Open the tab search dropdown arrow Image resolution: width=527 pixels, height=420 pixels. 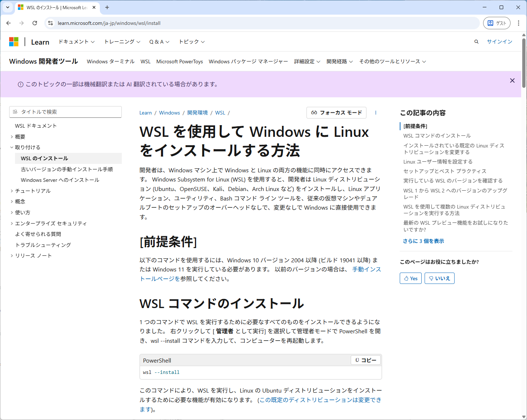point(7,7)
